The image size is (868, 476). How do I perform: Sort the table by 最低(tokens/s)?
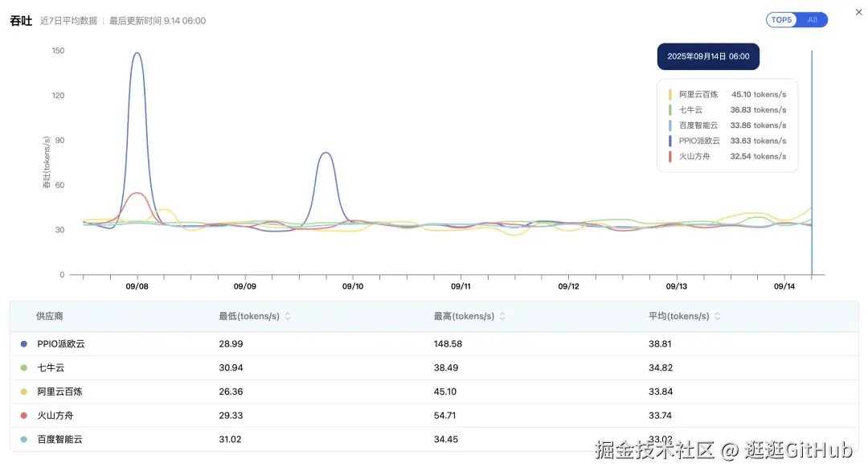tap(251, 316)
